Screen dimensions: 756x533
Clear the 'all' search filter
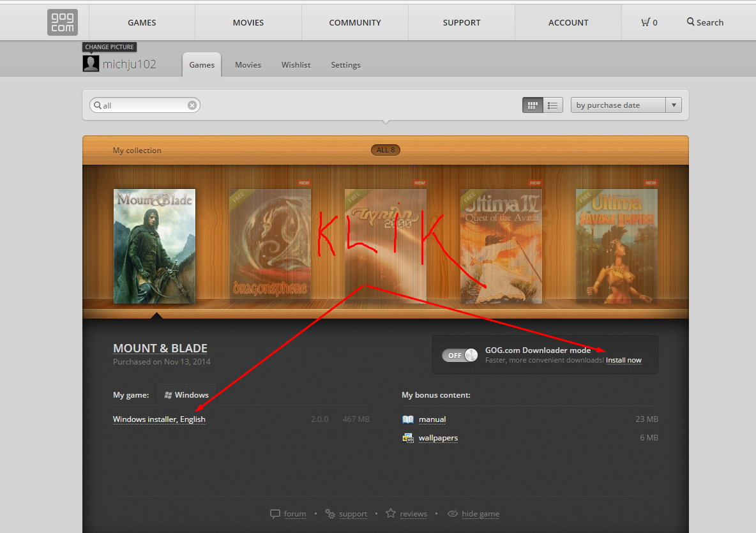pos(192,105)
